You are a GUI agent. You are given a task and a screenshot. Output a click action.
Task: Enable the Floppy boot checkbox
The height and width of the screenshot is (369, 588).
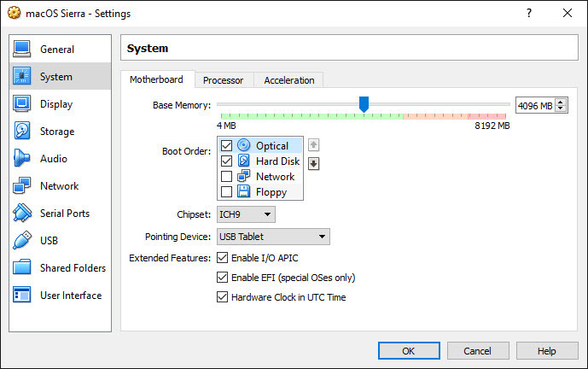click(226, 192)
